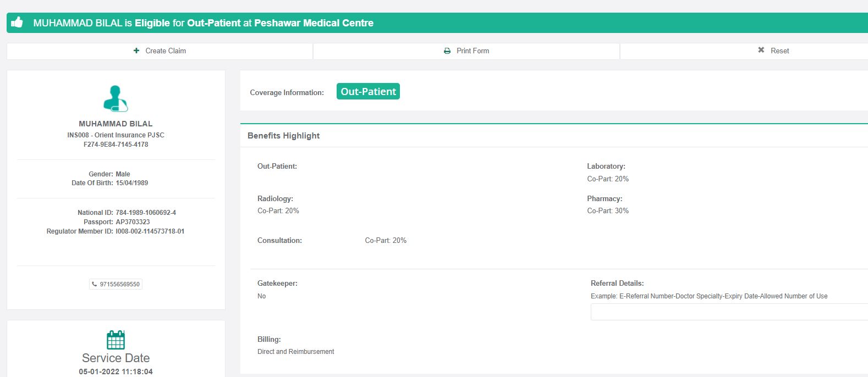Screen dimensions: 868x377
Task: Click the Service Date calendar icon
Action: [116, 340]
